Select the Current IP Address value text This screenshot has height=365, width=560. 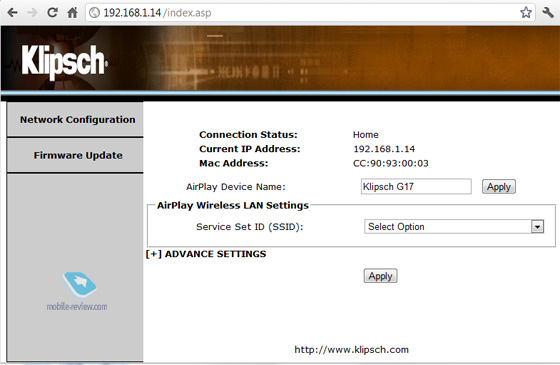pyautogui.click(x=384, y=149)
